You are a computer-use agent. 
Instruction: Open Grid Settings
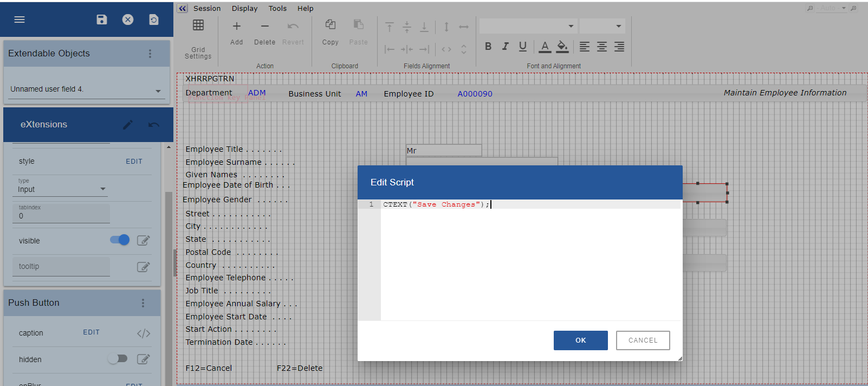click(198, 25)
